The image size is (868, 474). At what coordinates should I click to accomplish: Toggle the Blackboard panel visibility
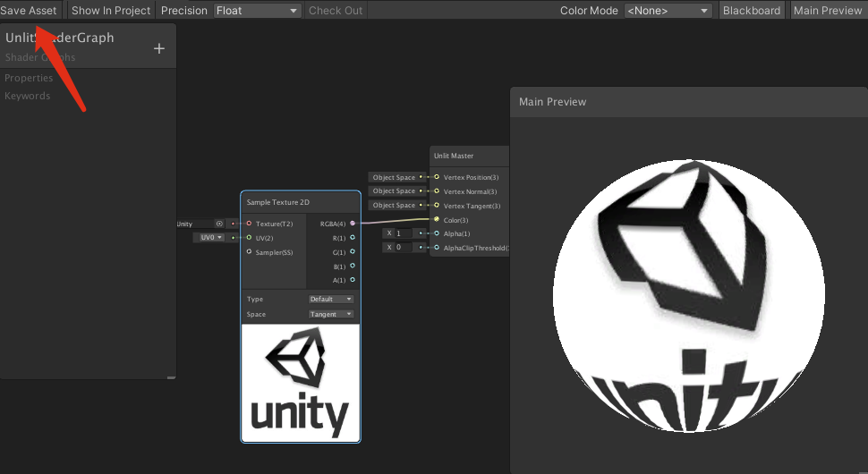(752, 11)
